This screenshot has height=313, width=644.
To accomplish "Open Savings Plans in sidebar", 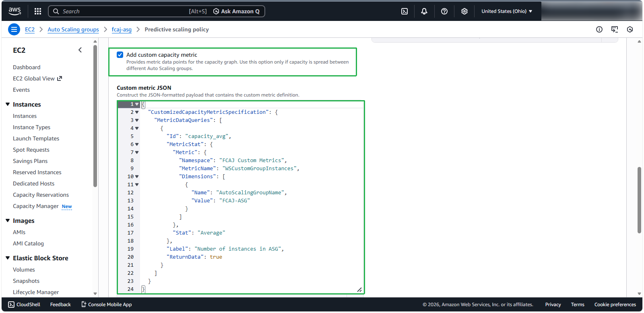I will (x=30, y=161).
